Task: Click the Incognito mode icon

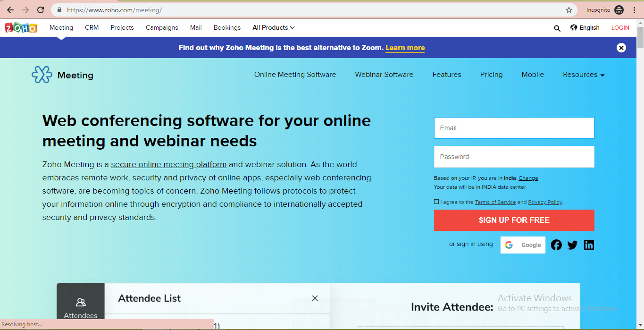Action: click(x=619, y=10)
